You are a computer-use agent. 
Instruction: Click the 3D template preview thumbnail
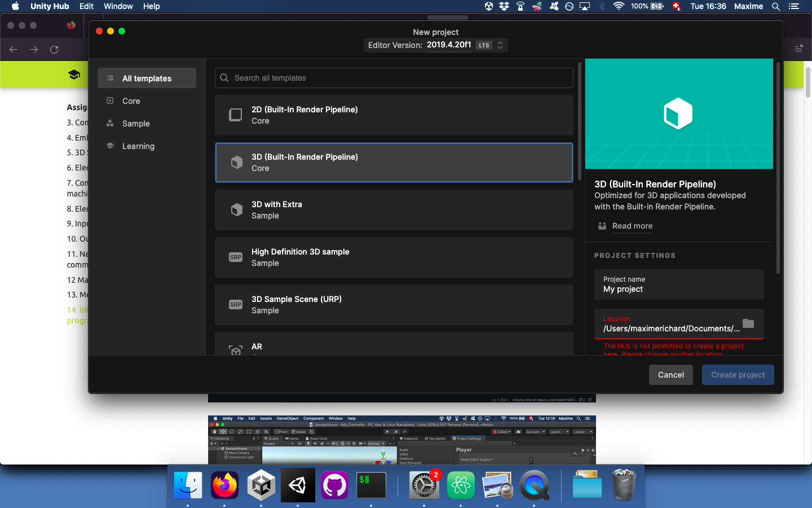[x=679, y=113]
